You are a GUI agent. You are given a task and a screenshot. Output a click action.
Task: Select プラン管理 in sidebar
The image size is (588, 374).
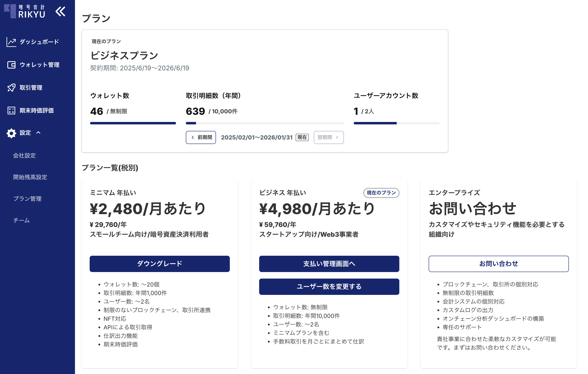[27, 198]
